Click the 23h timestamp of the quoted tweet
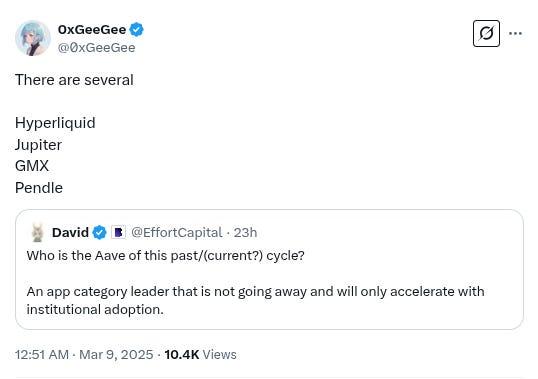The image size is (538, 379). (x=245, y=233)
